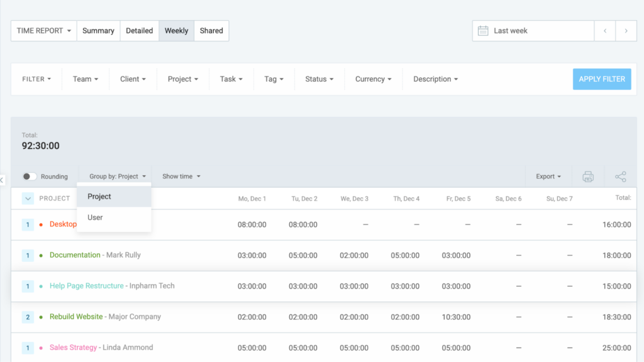
Task: Click the sidebar collapse arrow at left edge
Action: tap(2, 180)
